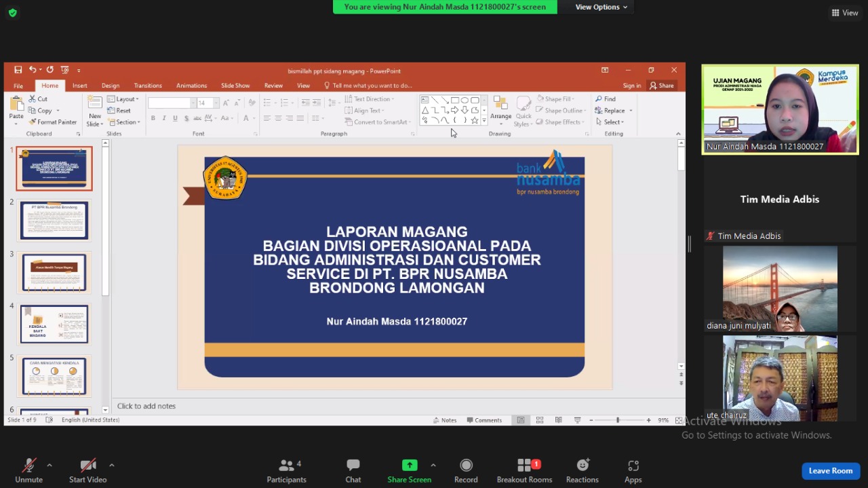Screen dimensions: 868x488
Task: Expand the shapes gallery More arrow
Action: [484, 120]
